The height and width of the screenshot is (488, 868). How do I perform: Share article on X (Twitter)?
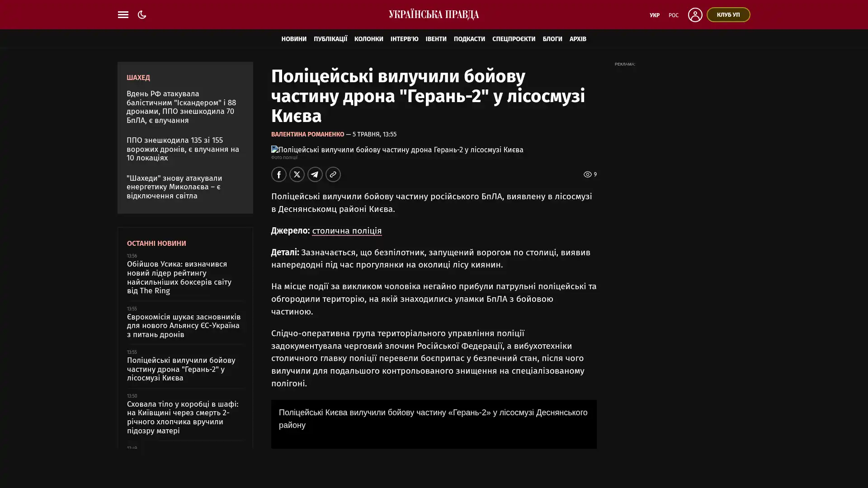pyautogui.click(x=297, y=174)
